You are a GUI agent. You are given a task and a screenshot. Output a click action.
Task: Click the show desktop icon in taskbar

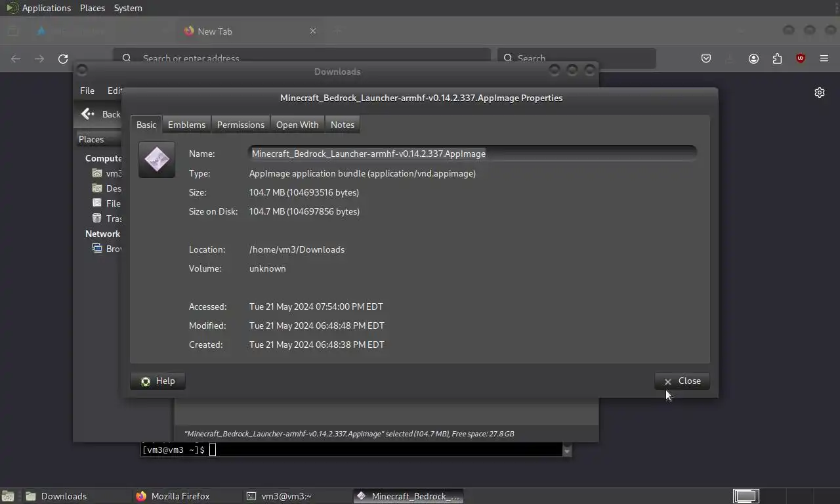8,496
